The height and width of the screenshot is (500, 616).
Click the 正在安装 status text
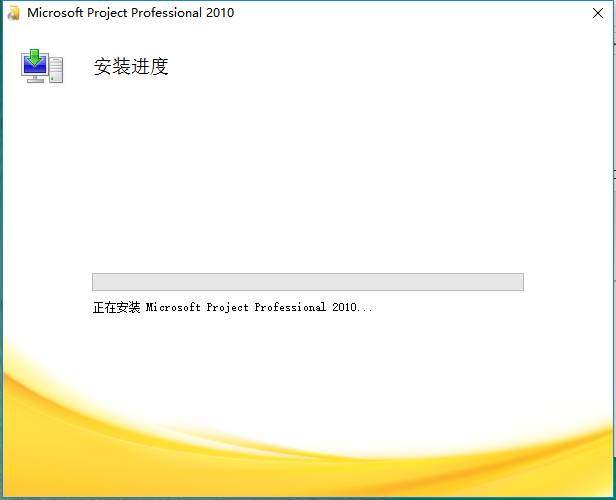(117, 308)
